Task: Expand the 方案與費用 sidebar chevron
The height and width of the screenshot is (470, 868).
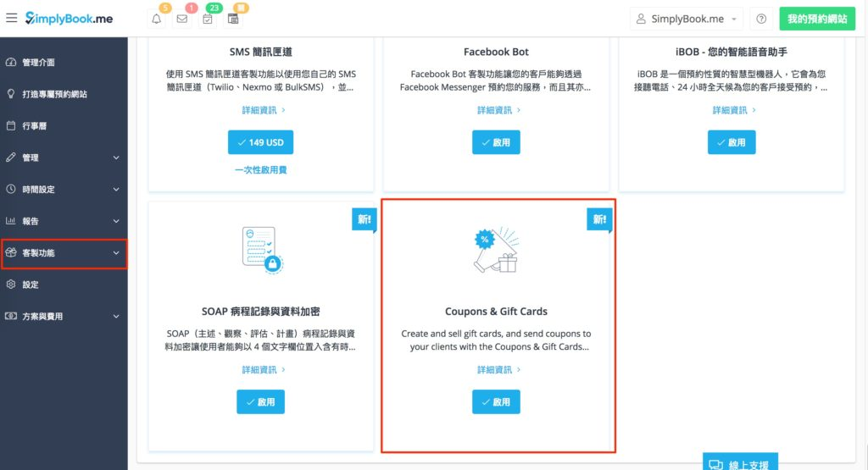Action: 116,316
